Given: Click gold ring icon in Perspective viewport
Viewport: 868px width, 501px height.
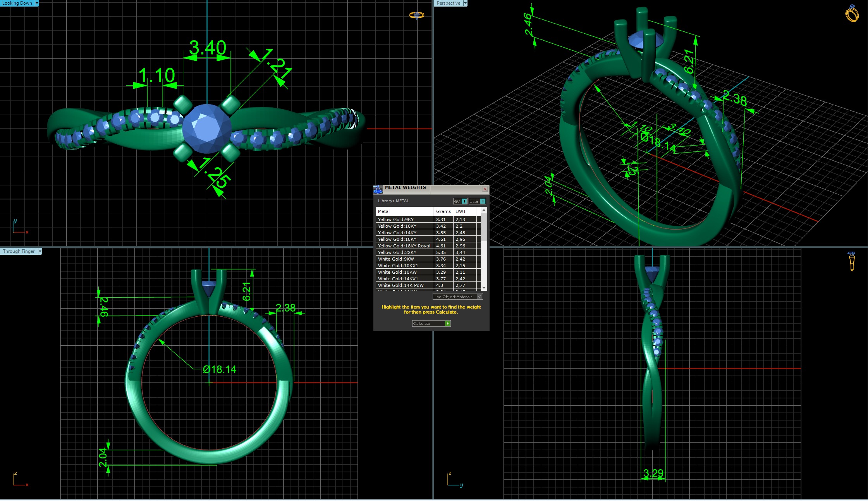Looking at the screenshot, I should pyautogui.click(x=852, y=14).
